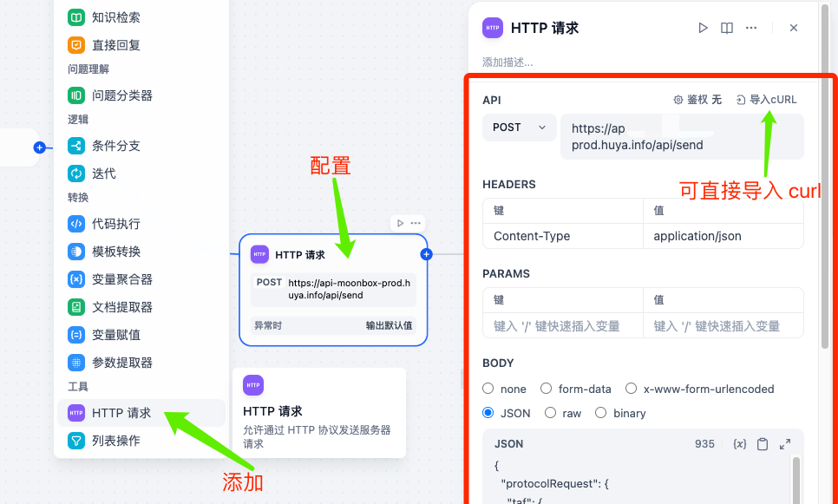Screen dimensions: 838x504
Task: Select 代码执行 from the node list
Action: click(x=115, y=224)
